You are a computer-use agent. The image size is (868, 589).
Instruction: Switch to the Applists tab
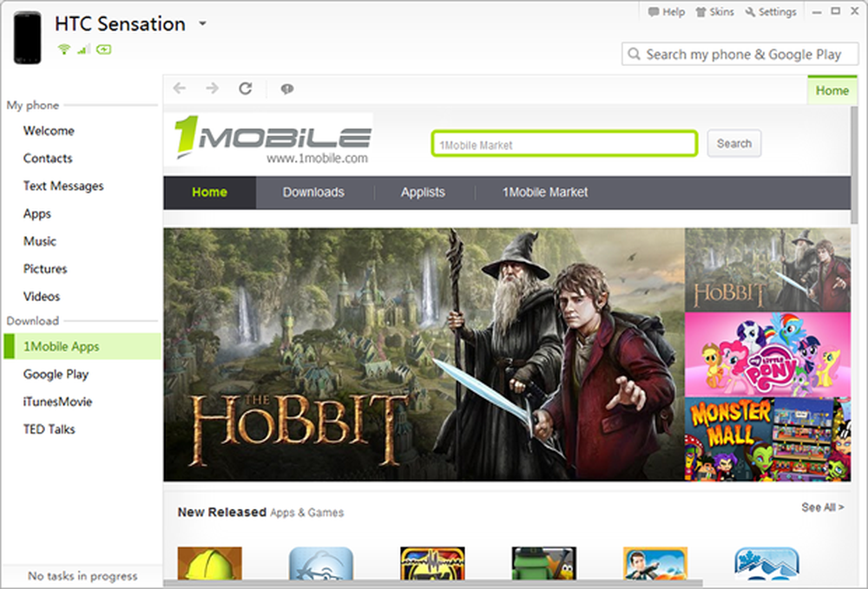pyautogui.click(x=423, y=193)
